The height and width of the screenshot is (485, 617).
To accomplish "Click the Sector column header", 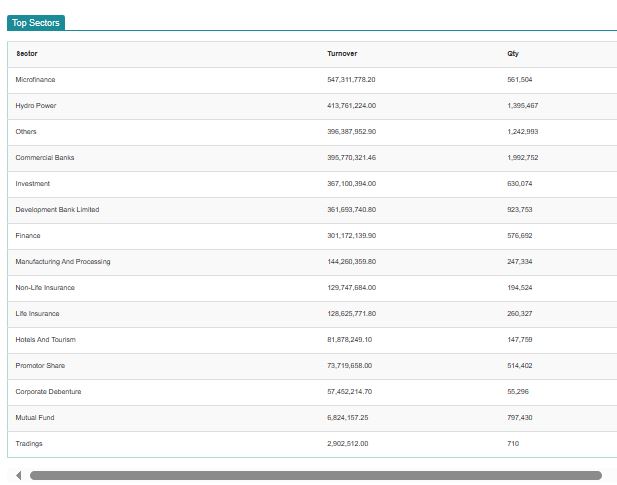I will pyautogui.click(x=27, y=53).
